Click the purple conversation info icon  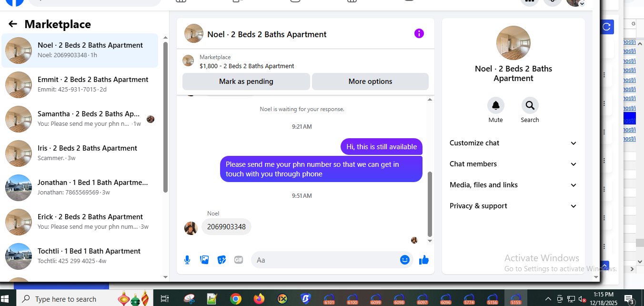pyautogui.click(x=419, y=33)
